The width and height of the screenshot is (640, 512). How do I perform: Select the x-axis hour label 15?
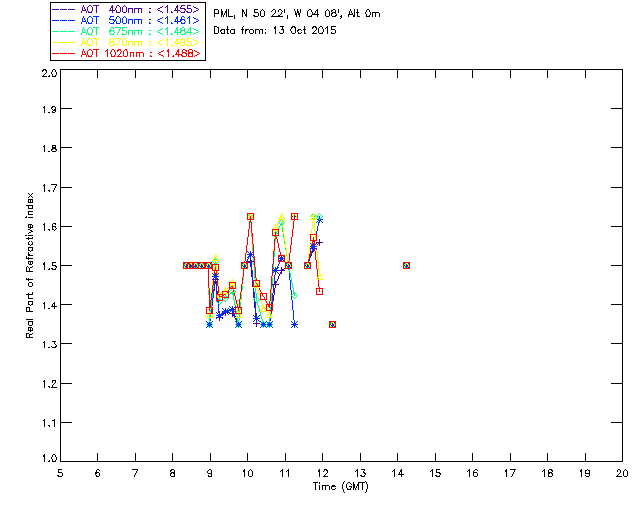tap(435, 473)
